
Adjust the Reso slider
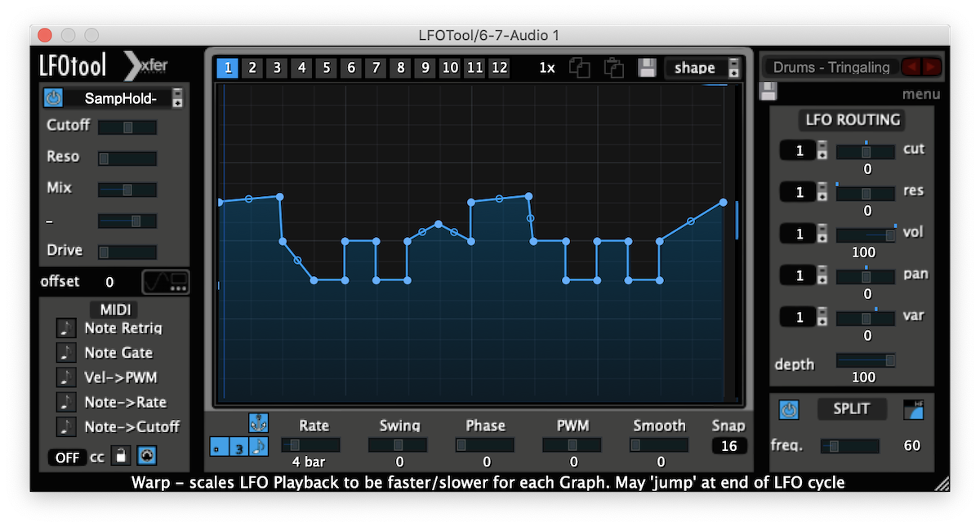(x=127, y=158)
